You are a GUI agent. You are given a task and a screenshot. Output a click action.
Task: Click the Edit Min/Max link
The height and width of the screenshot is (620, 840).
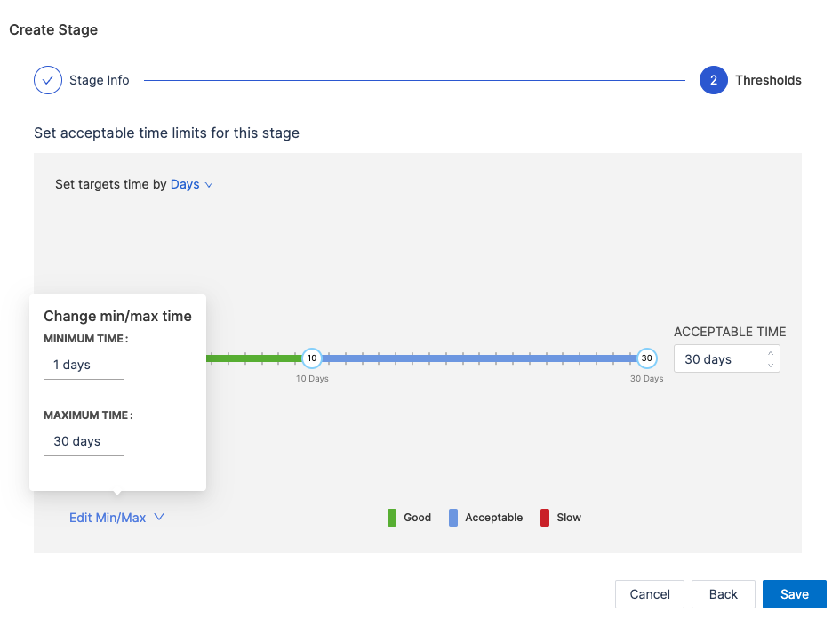coord(108,518)
